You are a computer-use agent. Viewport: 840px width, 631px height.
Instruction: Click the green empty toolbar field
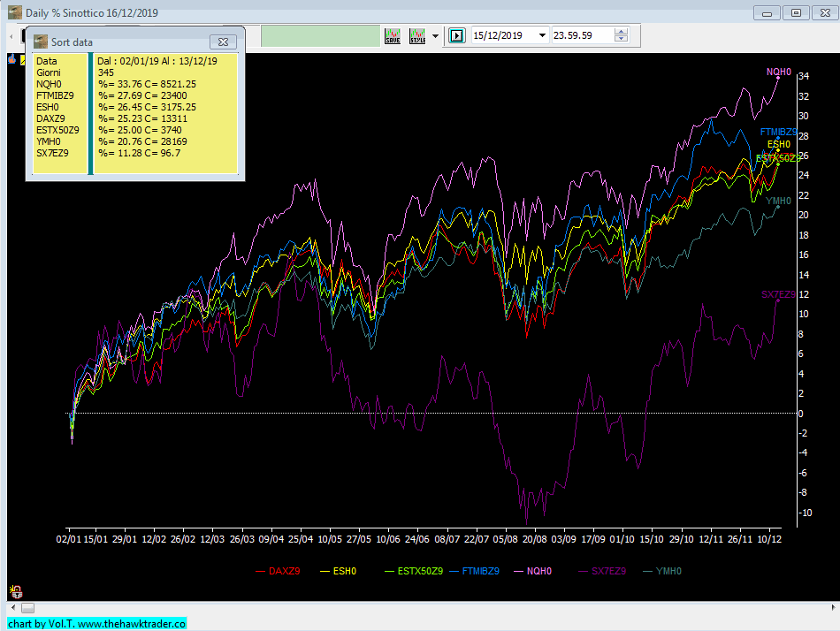point(320,36)
